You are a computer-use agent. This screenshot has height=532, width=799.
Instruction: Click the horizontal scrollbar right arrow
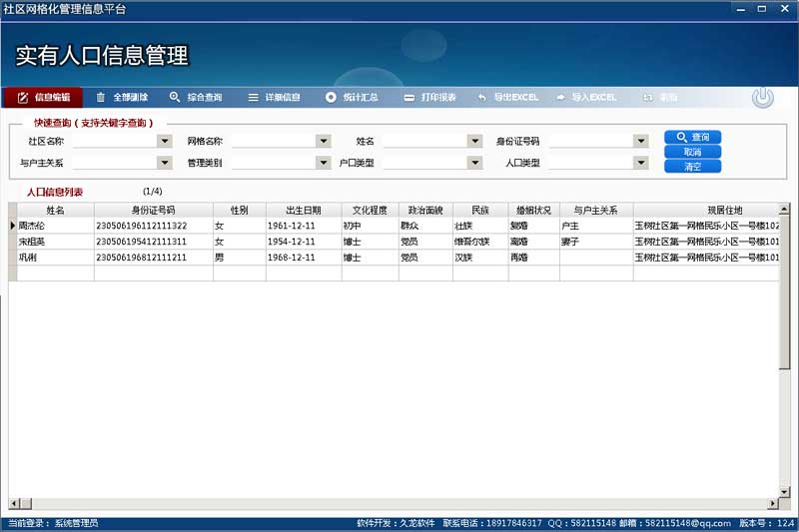[x=773, y=503]
